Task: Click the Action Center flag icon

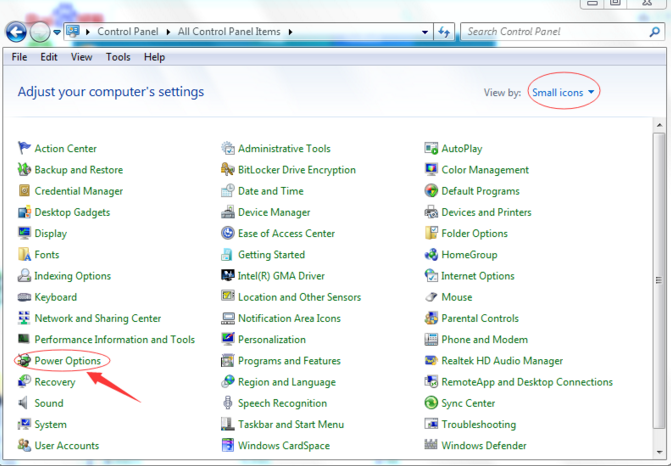Action: (24, 148)
